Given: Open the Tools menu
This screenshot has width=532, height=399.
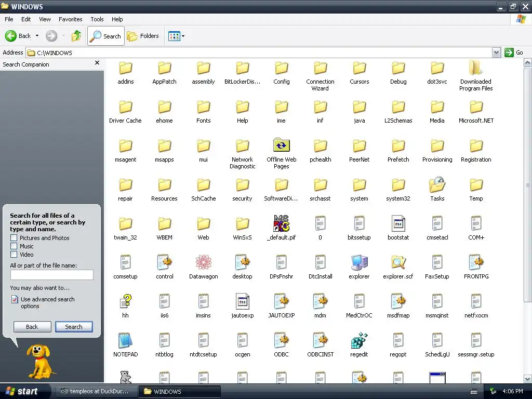Looking at the screenshot, I should tap(97, 19).
